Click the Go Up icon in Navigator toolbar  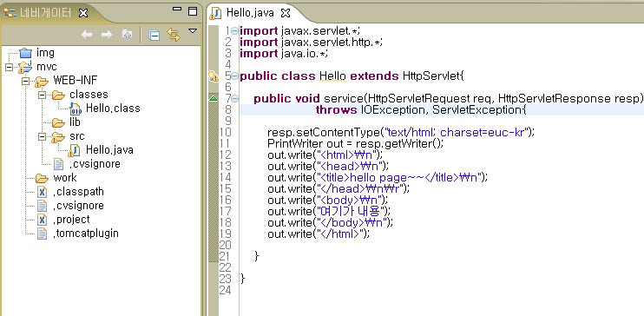pyautogui.click(x=127, y=35)
